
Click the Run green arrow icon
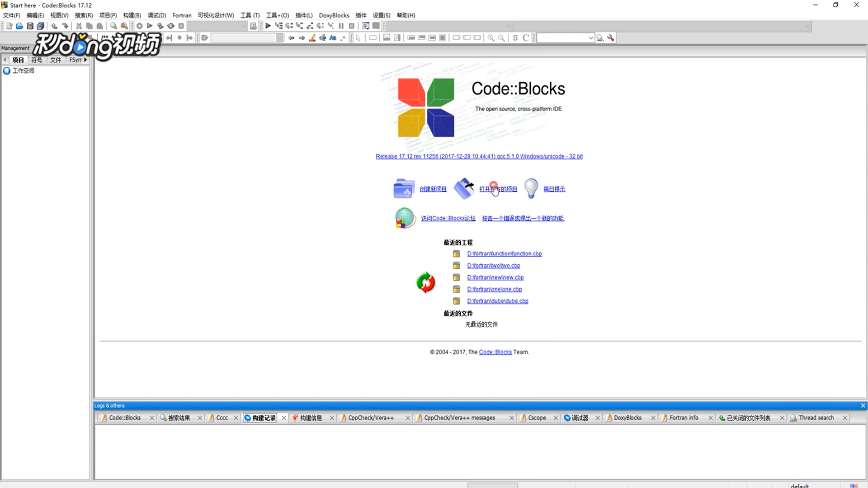click(150, 26)
